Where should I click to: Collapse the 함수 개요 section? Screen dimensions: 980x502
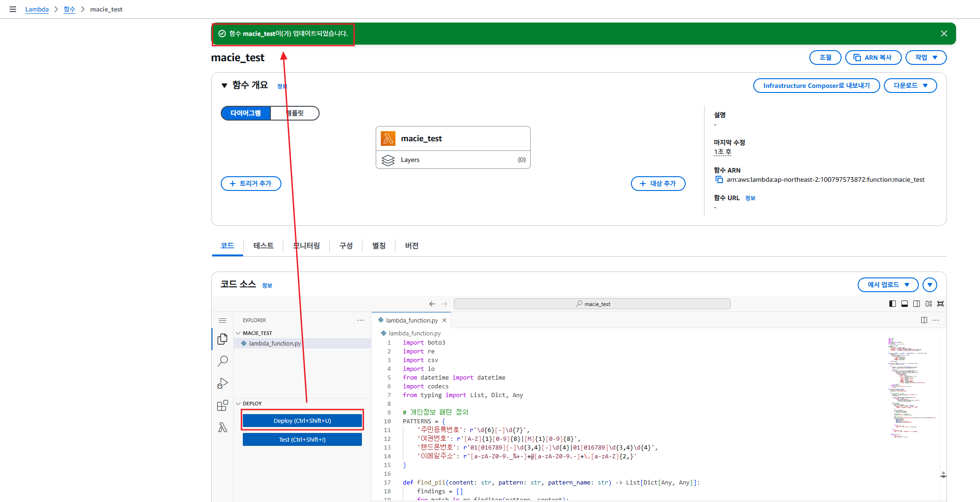coord(224,86)
